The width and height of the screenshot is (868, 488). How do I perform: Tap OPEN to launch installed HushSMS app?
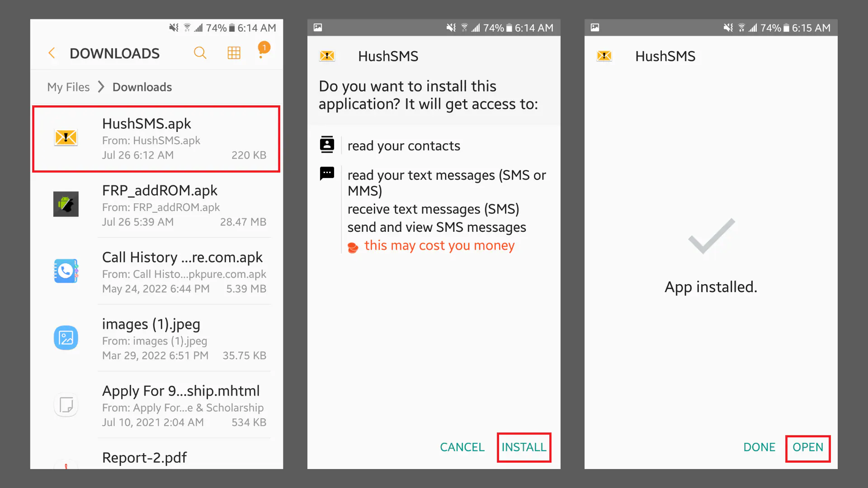pyautogui.click(x=808, y=447)
